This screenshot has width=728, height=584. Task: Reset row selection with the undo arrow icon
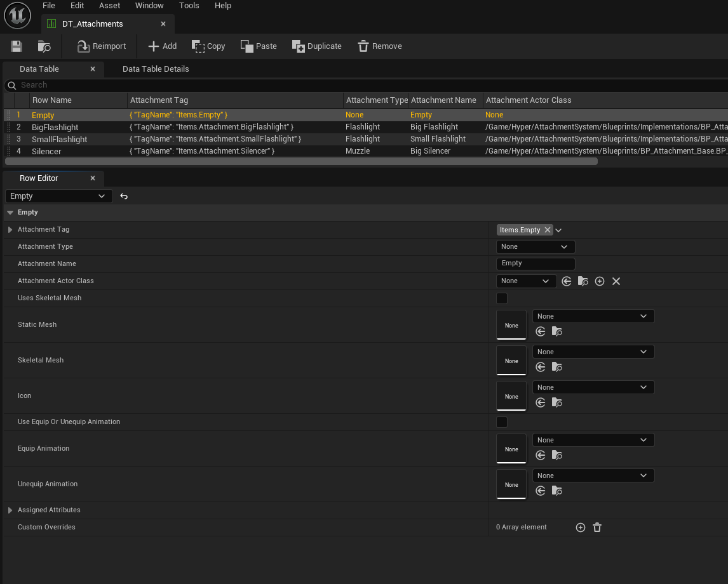[124, 196]
